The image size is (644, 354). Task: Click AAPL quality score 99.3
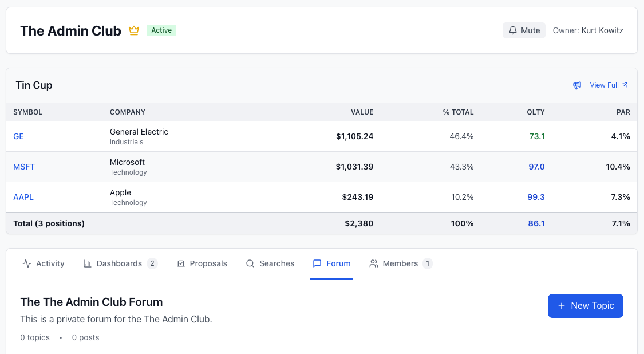[536, 198]
